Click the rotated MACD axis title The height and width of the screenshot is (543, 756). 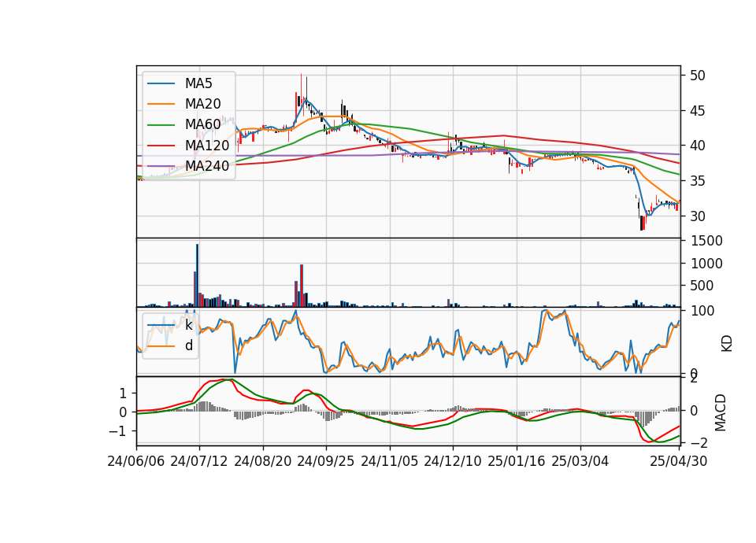[x=721, y=412]
